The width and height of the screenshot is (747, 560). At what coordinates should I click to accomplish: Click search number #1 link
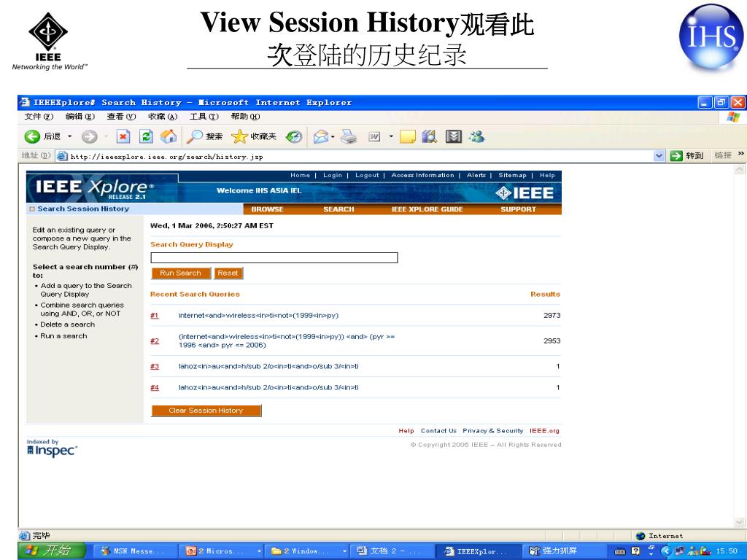click(155, 316)
